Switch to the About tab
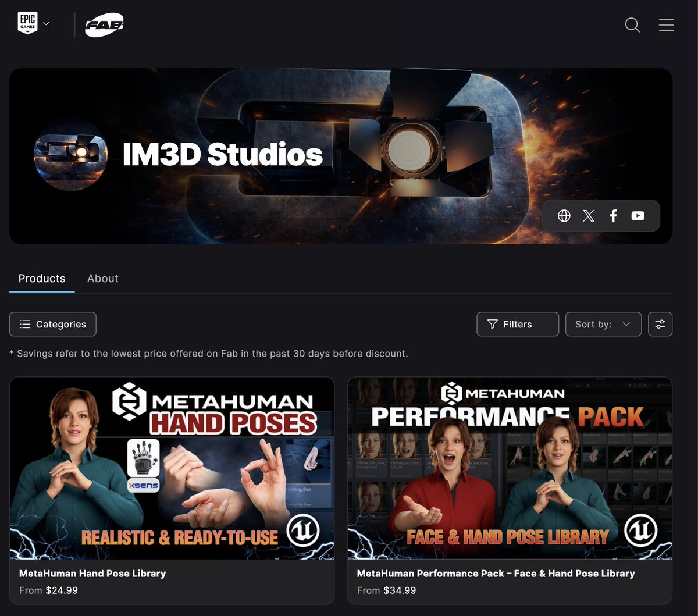The image size is (698, 616). [x=103, y=279]
